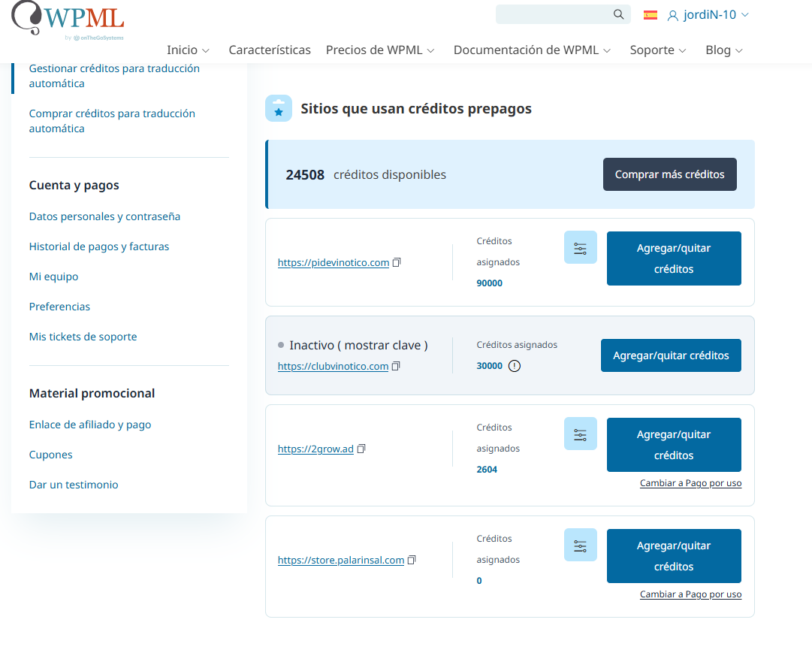Expand the Soporte menu chevron
The width and height of the screenshot is (812, 671).
click(683, 51)
